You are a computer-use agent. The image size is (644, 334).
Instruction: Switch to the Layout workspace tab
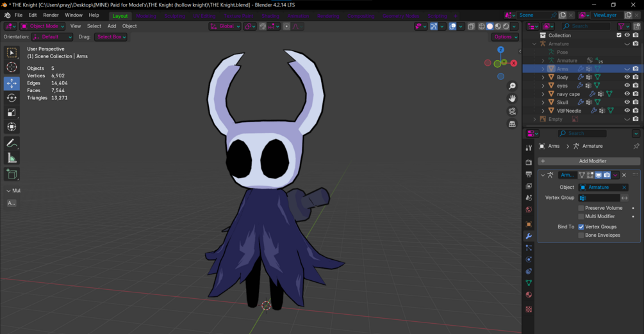(120, 16)
